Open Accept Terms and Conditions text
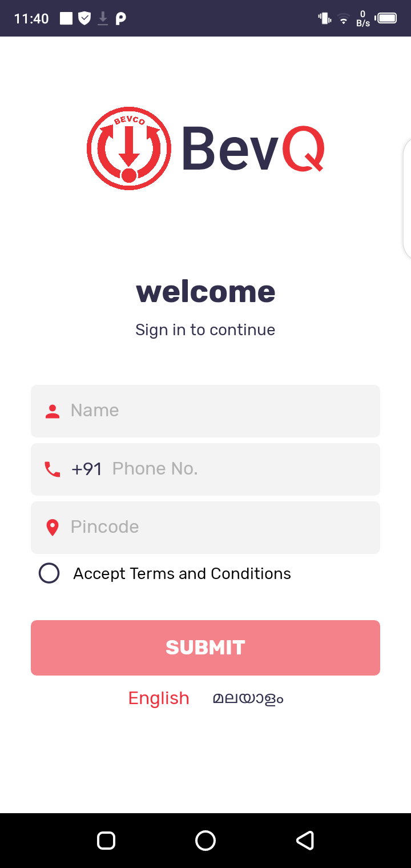This screenshot has height=868, width=411. 182,573
